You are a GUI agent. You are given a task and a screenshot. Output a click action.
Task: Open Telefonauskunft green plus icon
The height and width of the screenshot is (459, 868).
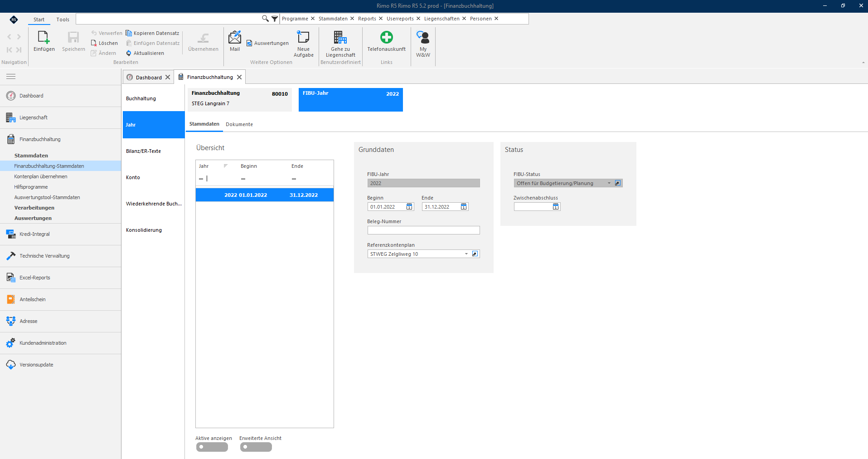[387, 38]
